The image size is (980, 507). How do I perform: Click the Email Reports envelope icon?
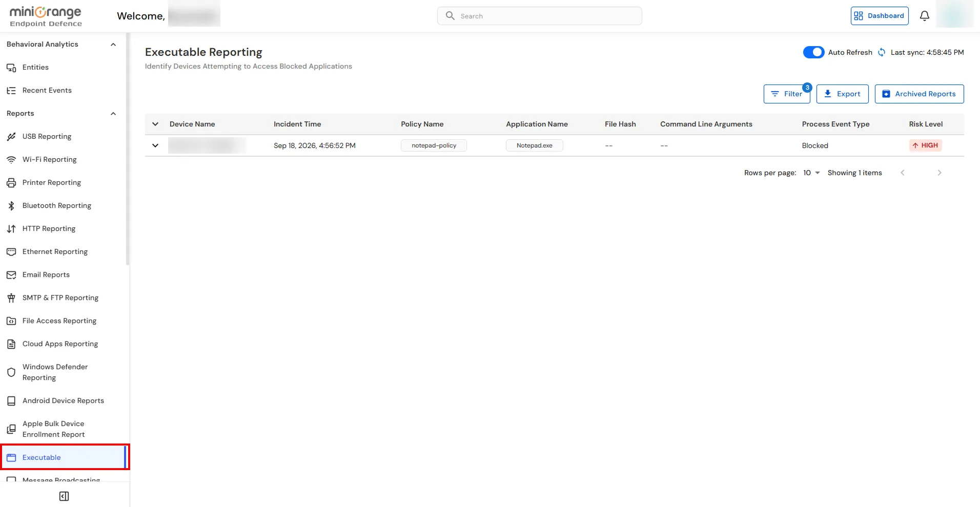[11, 275]
